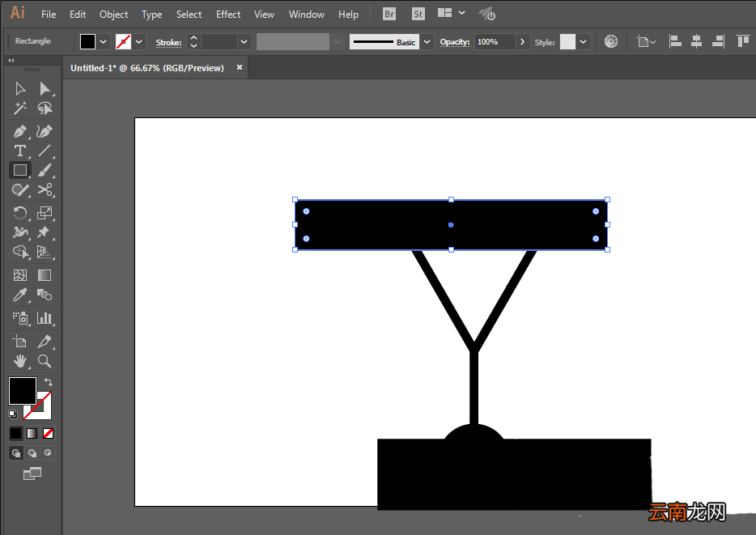Open Adobe Stock with St icon

pos(418,14)
